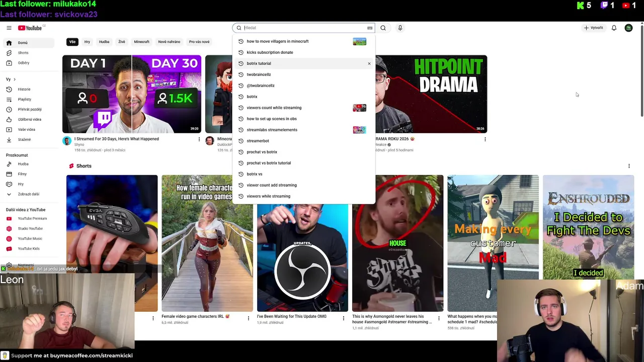Open YouTube Music in the sidebar
The width and height of the screenshot is (644, 362).
coord(28,239)
